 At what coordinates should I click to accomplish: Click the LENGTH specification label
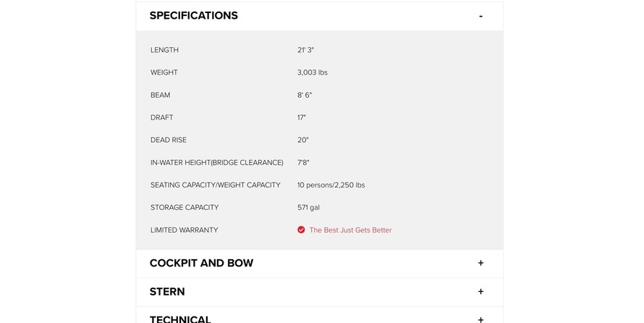164,50
